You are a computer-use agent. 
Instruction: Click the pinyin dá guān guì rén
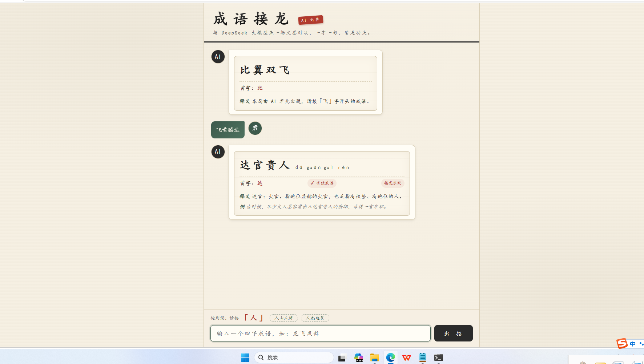[x=322, y=167]
